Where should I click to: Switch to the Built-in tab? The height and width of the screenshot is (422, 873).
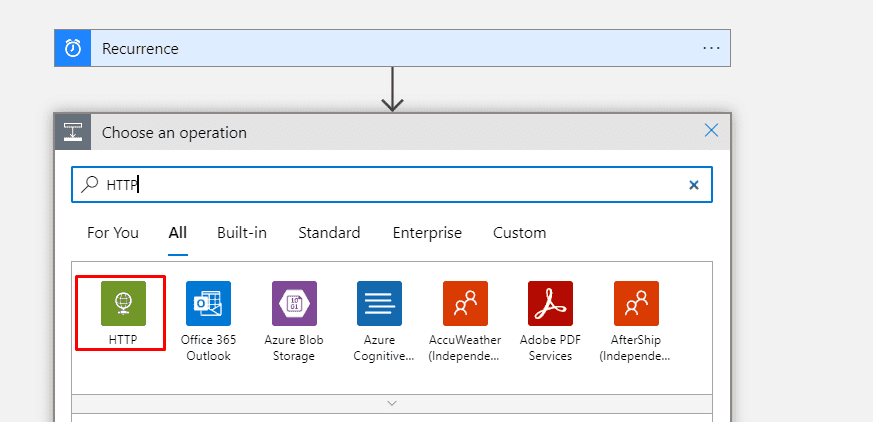click(242, 233)
